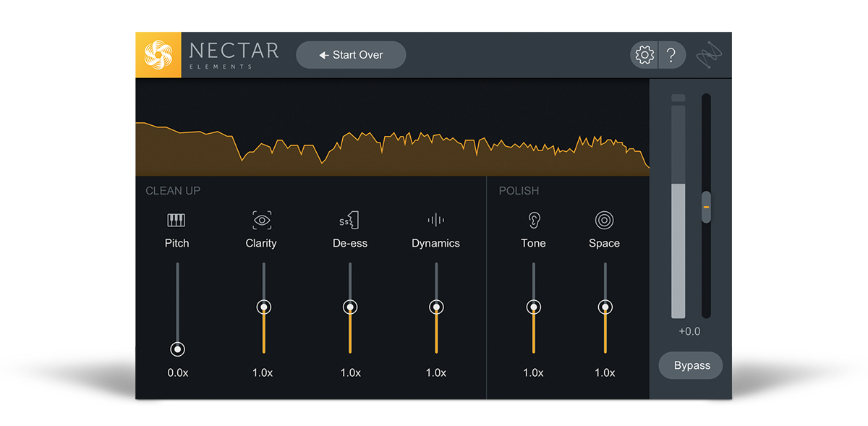868x426 pixels.
Task: Click the Dynamics slider handle
Action: tap(436, 307)
